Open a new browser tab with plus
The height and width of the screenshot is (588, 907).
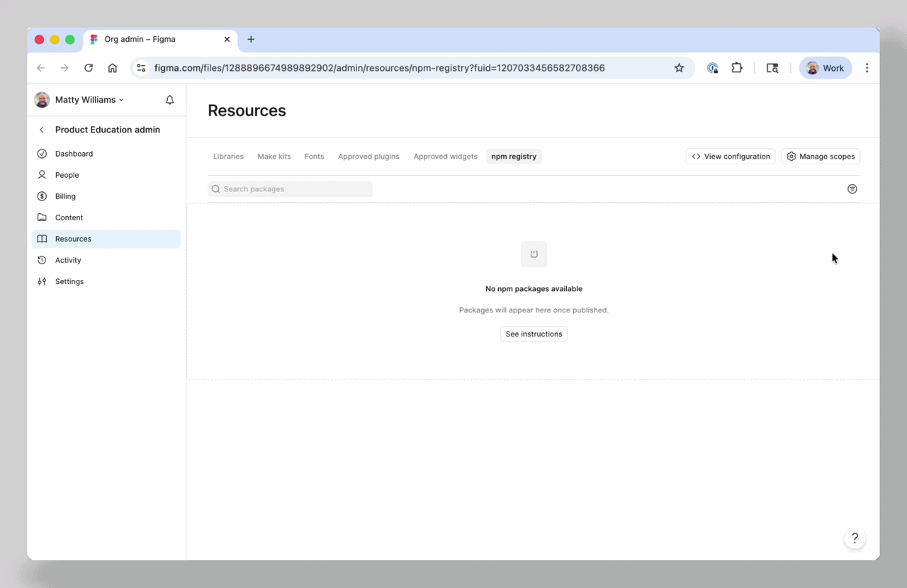(x=251, y=39)
